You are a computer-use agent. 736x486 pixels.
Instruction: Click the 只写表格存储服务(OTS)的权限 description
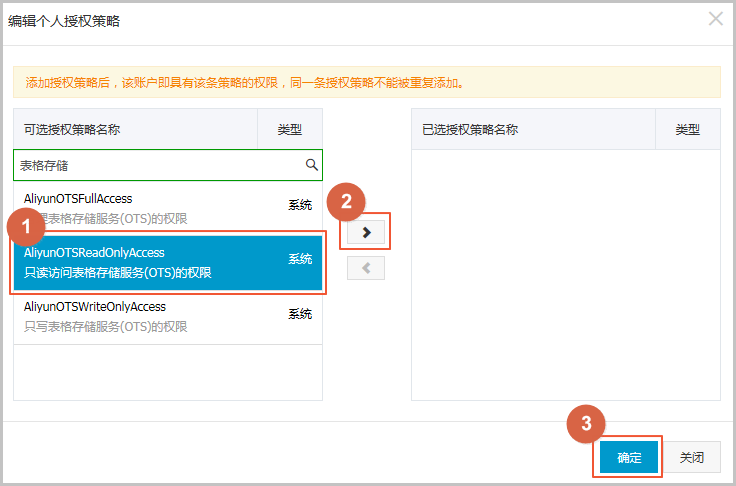pyautogui.click(x=106, y=327)
